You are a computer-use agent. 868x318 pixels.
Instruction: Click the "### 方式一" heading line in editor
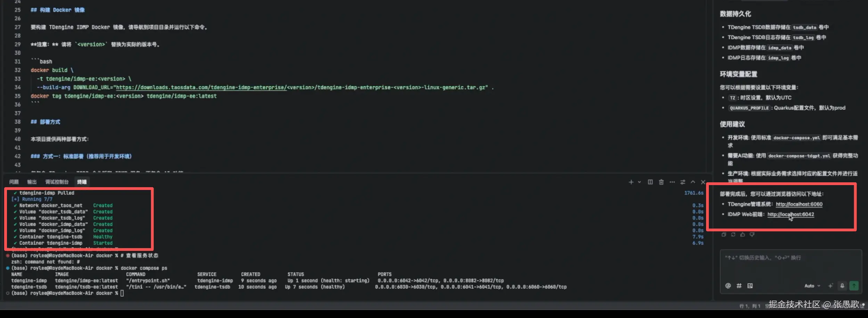tap(81, 156)
